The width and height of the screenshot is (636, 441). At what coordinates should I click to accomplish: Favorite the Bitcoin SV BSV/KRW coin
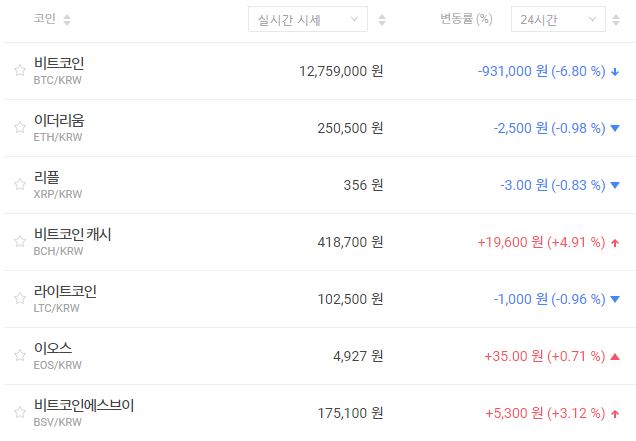pos(19,413)
